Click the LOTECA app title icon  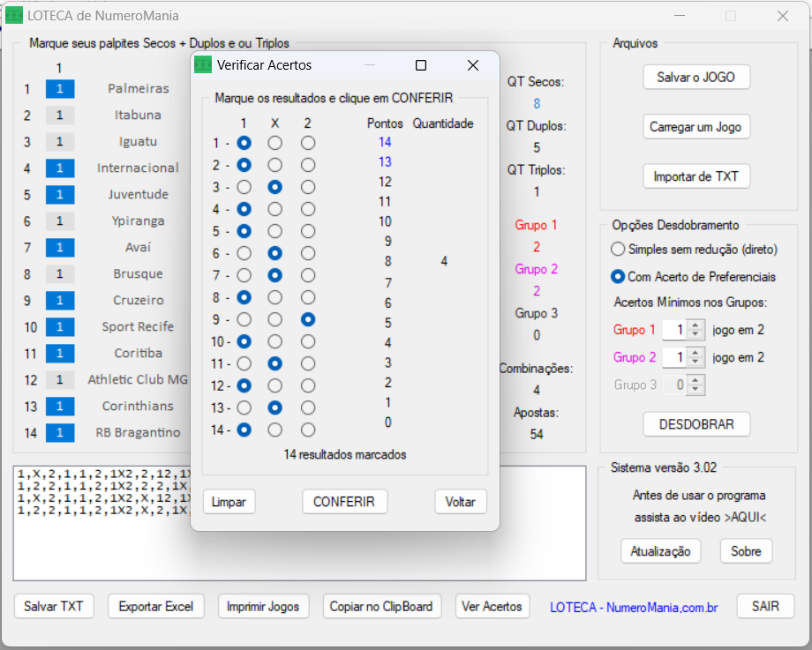point(14,16)
